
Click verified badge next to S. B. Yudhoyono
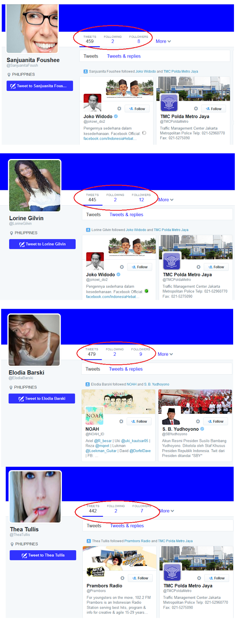coord(202,429)
